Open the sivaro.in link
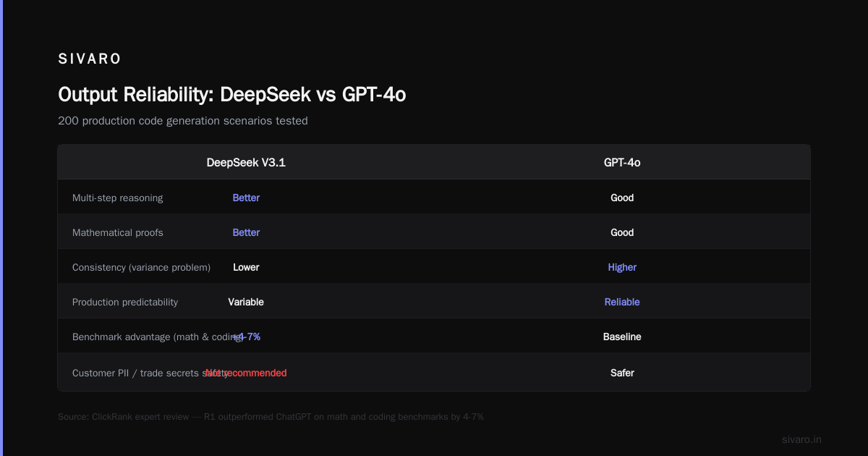 click(x=801, y=439)
